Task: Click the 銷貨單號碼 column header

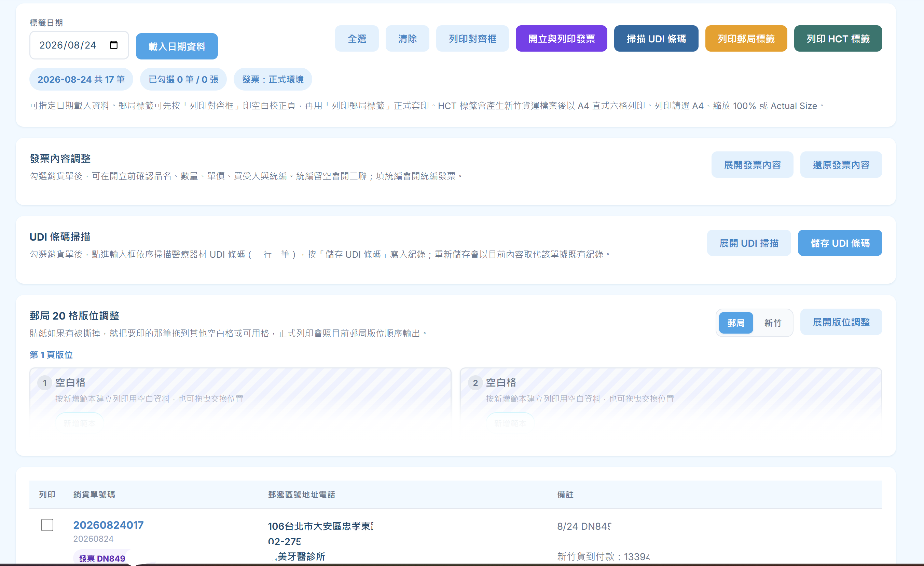Action: (x=94, y=495)
